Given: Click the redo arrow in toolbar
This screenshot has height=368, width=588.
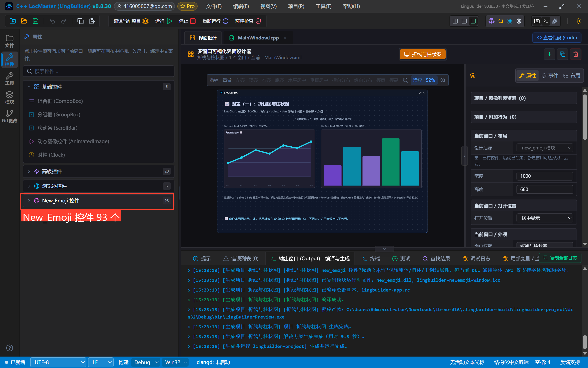Looking at the screenshot, I should pyautogui.click(x=64, y=21).
